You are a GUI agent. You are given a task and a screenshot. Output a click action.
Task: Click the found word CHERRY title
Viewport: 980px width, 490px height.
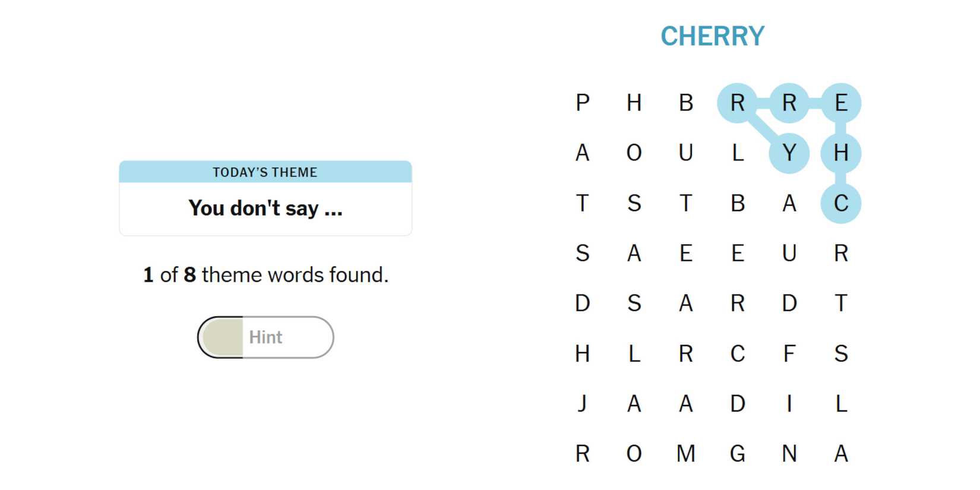pyautogui.click(x=712, y=36)
